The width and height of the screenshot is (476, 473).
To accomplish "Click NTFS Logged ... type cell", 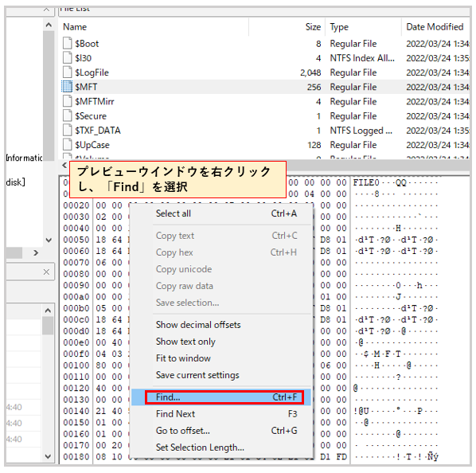I will pos(361,131).
